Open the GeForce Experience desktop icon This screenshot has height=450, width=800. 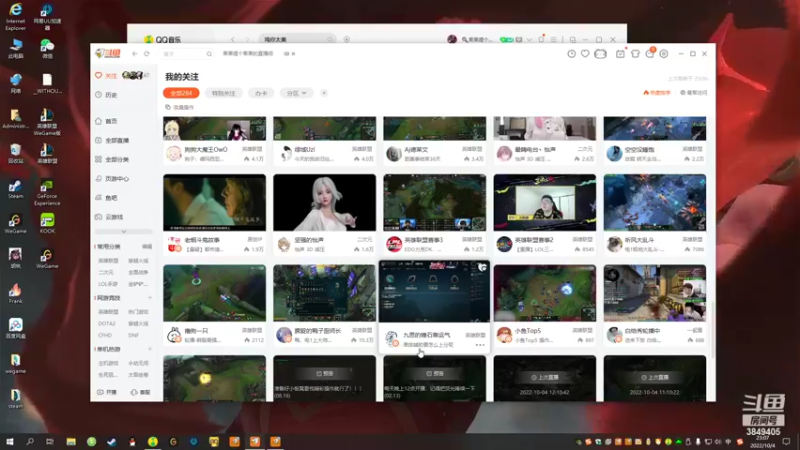coord(47,192)
